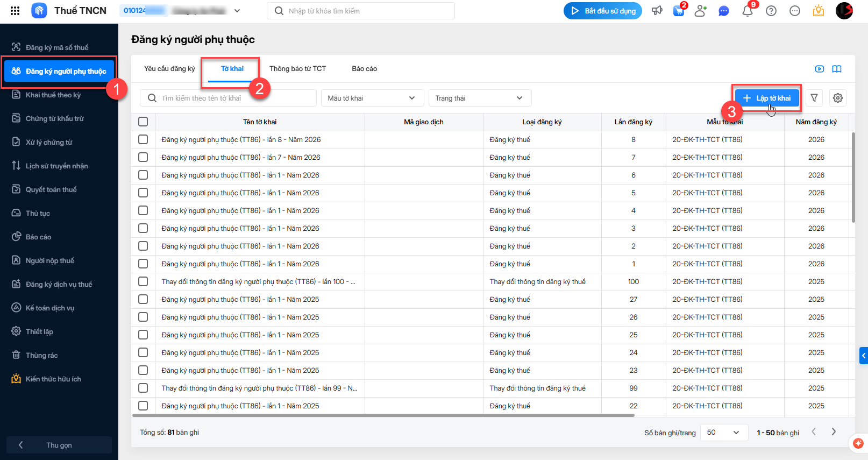Click the megaphone announcements icon

coord(657,11)
